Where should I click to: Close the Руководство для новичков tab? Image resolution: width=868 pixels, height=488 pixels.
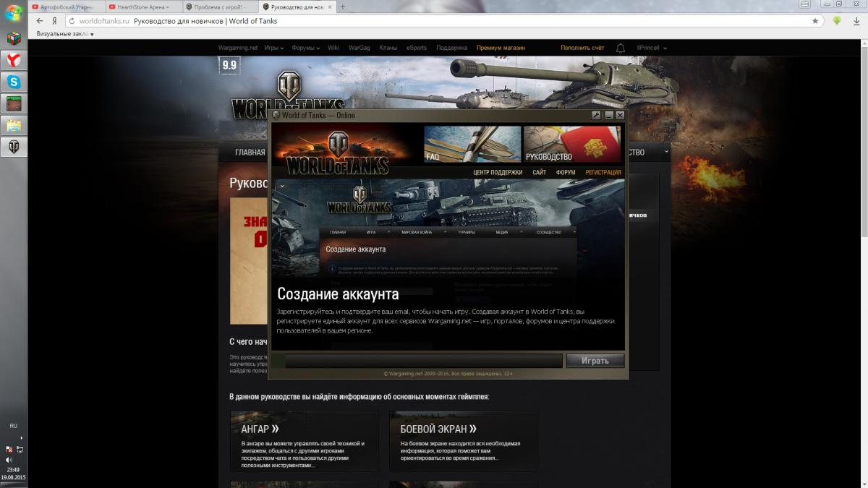tap(331, 7)
